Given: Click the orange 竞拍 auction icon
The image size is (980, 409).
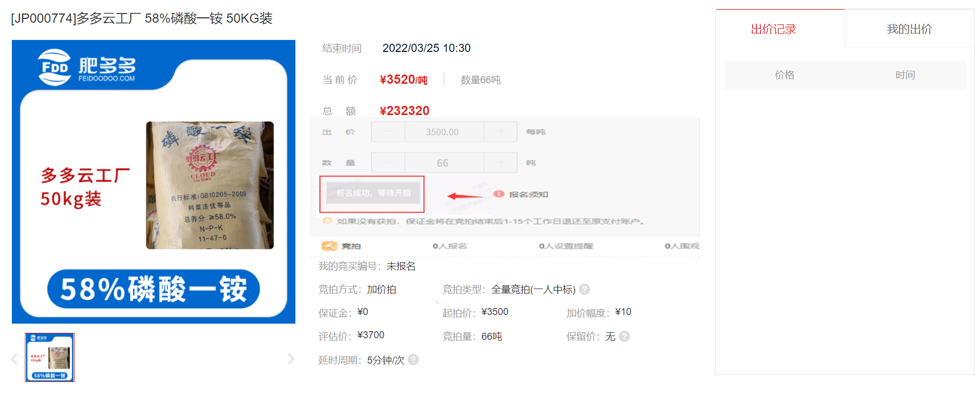Looking at the screenshot, I should pos(329,246).
